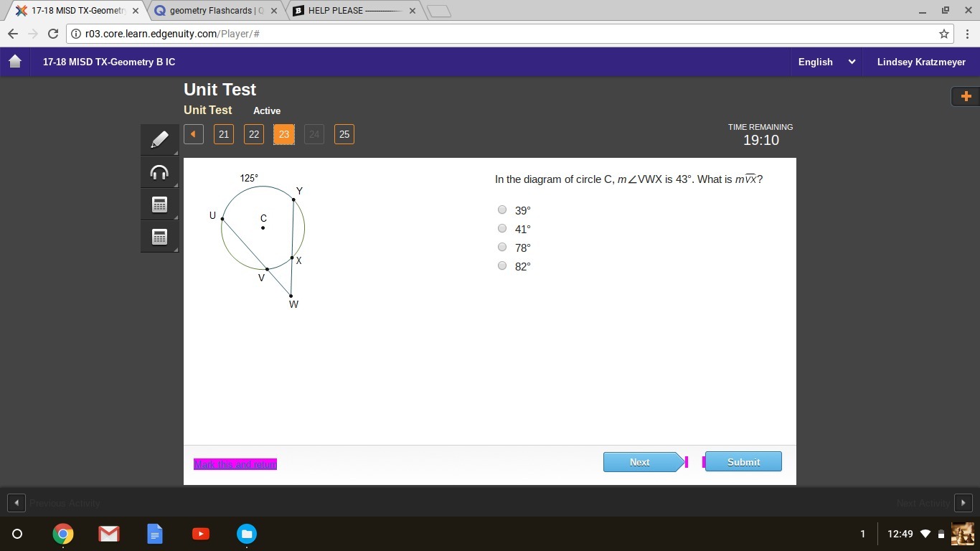
Task: Open a new browser tab
Action: tap(439, 11)
